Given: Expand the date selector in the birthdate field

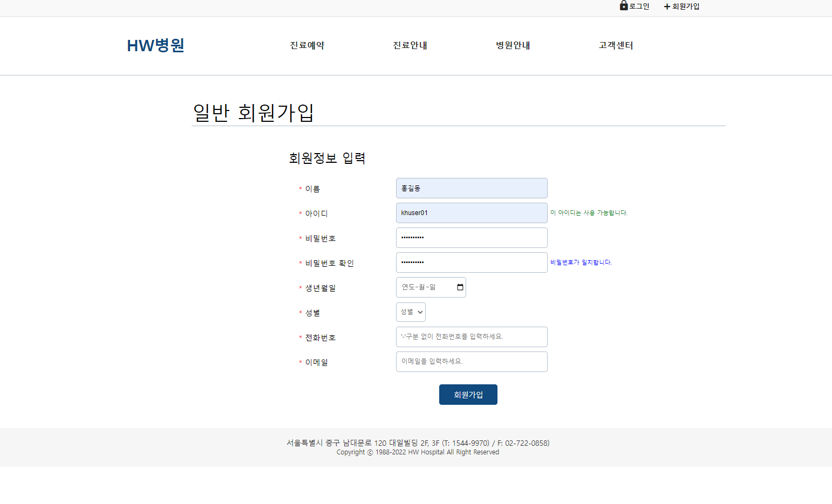Looking at the screenshot, I should (x=460, y=287).
